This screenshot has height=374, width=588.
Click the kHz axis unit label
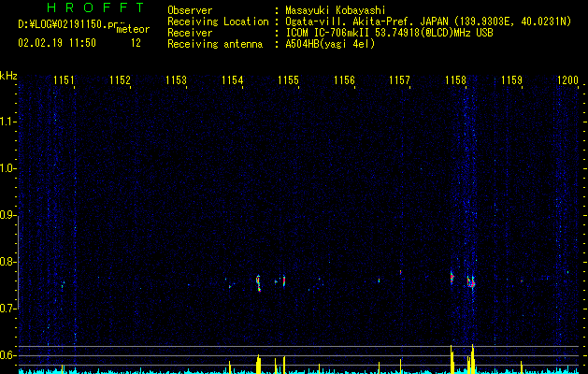point(8,76)
